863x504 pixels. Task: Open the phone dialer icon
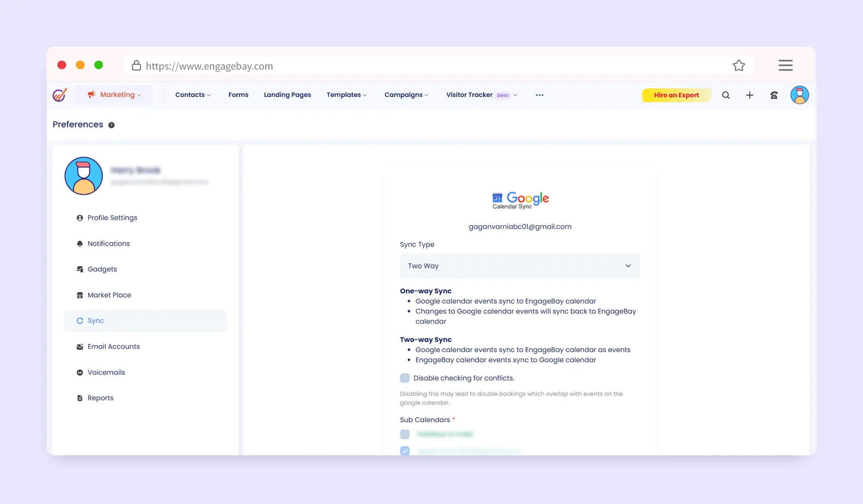point(774,95)
